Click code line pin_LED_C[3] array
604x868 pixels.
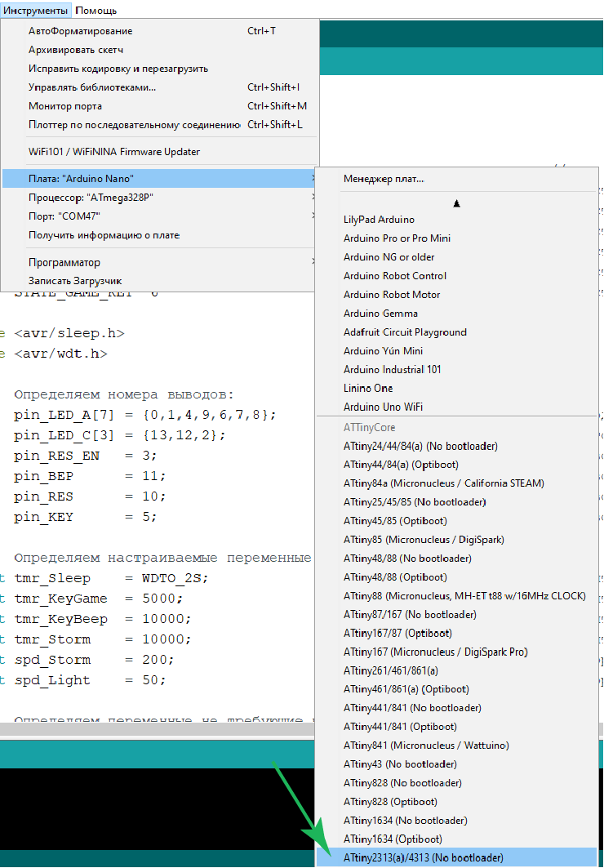pyautogui.click(x=119, y=436)
